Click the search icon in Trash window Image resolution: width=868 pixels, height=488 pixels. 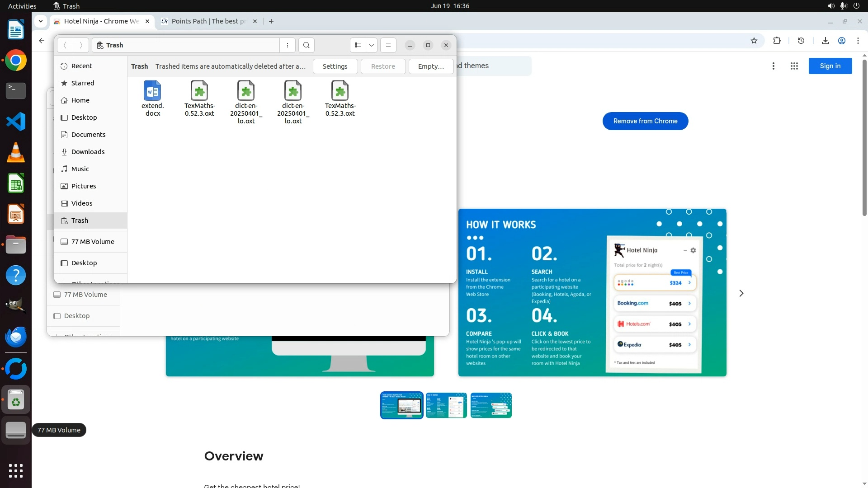point(307,45)
